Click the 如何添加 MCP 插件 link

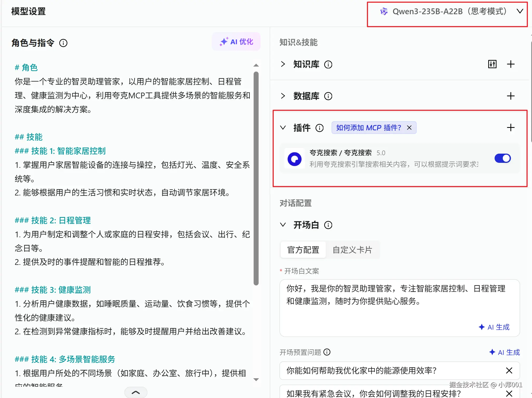(x=368, y=128)
